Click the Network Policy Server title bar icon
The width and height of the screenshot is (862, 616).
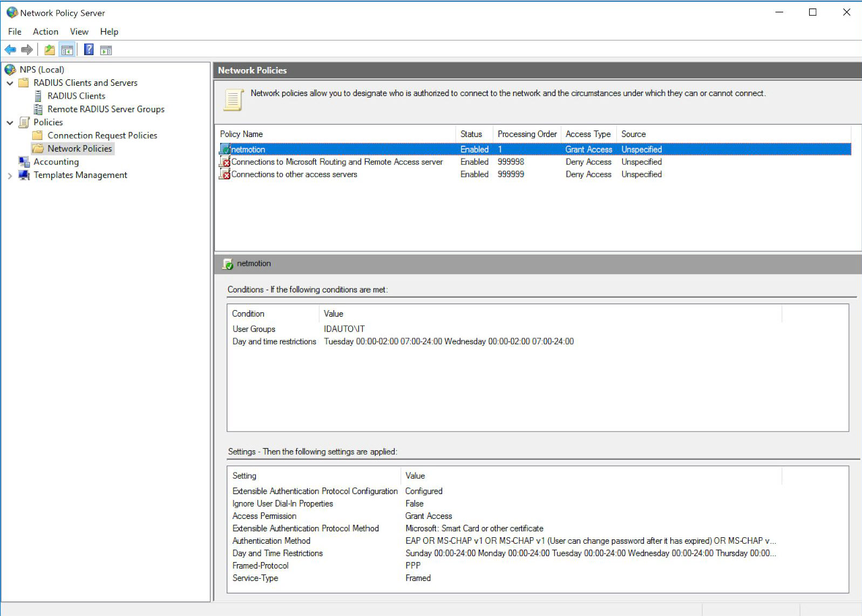click(x=12, y=12)
